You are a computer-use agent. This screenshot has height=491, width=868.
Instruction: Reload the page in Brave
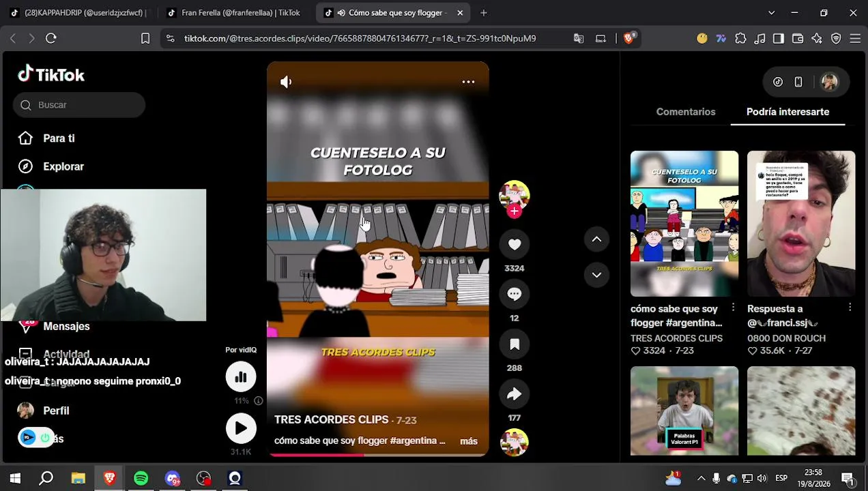[x=51, y=39]
